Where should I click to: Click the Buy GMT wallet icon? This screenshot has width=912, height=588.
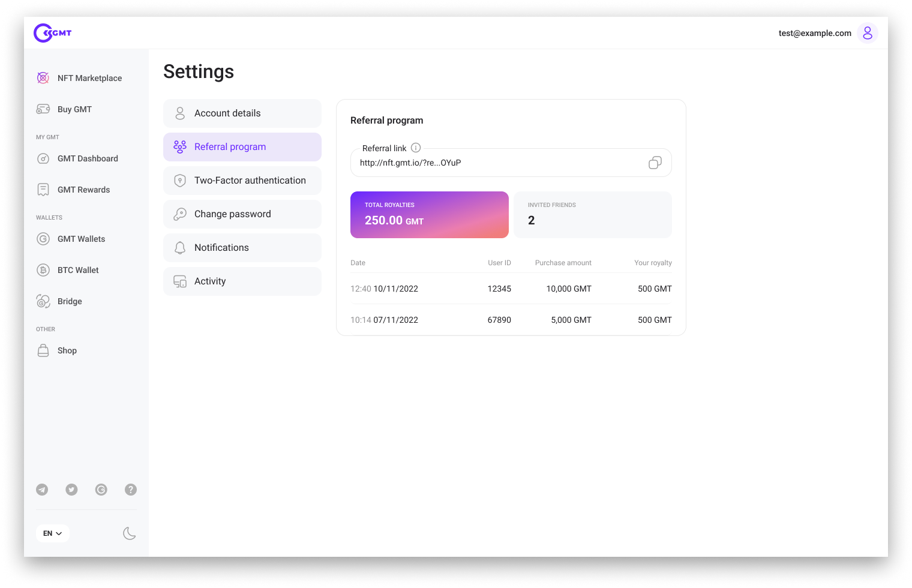pyautogui.click(x=43, y=109)
